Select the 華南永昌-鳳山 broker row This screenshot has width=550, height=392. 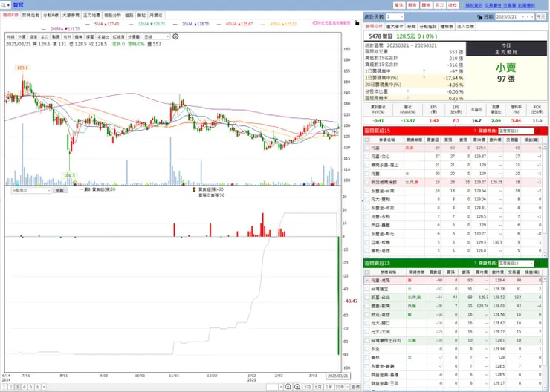(453, 165)
